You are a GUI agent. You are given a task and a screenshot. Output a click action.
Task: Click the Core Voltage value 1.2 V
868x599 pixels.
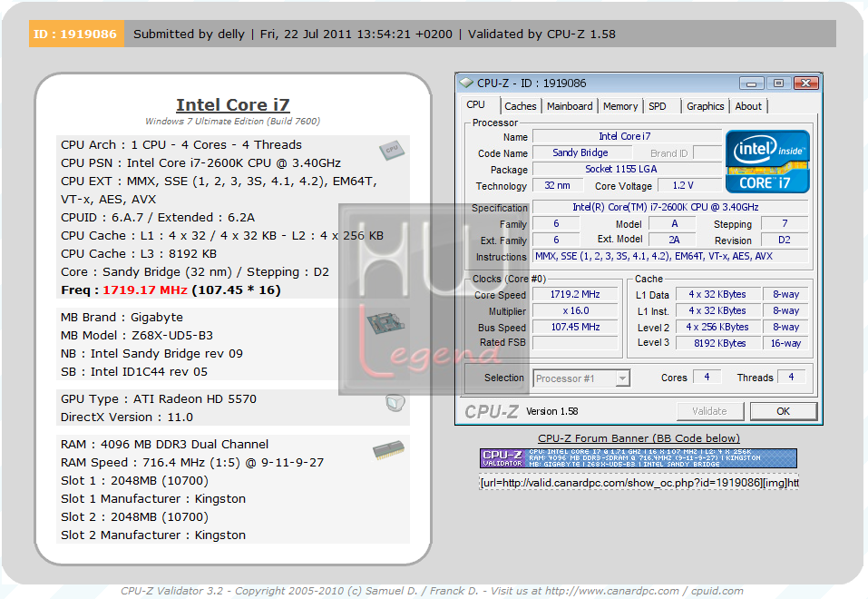(x=689, y=185)
